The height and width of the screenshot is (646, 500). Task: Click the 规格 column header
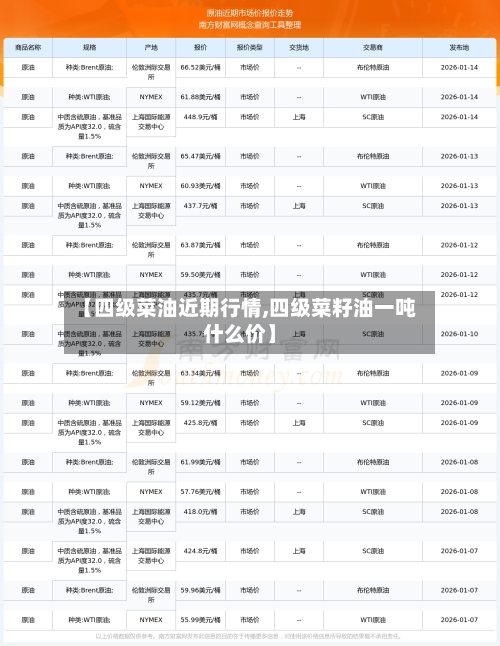pyautogui.click(x=89, y=48)
